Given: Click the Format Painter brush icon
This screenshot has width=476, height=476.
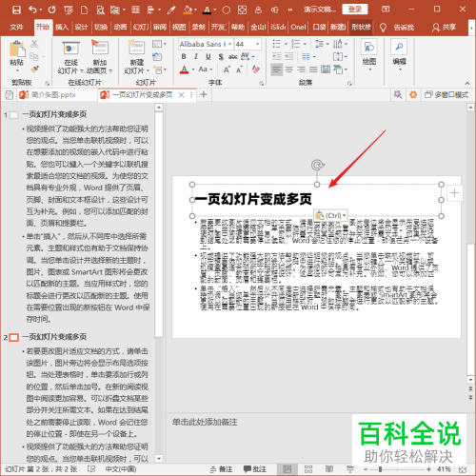Looking at the screenshot, I should [x=34, y=69].
